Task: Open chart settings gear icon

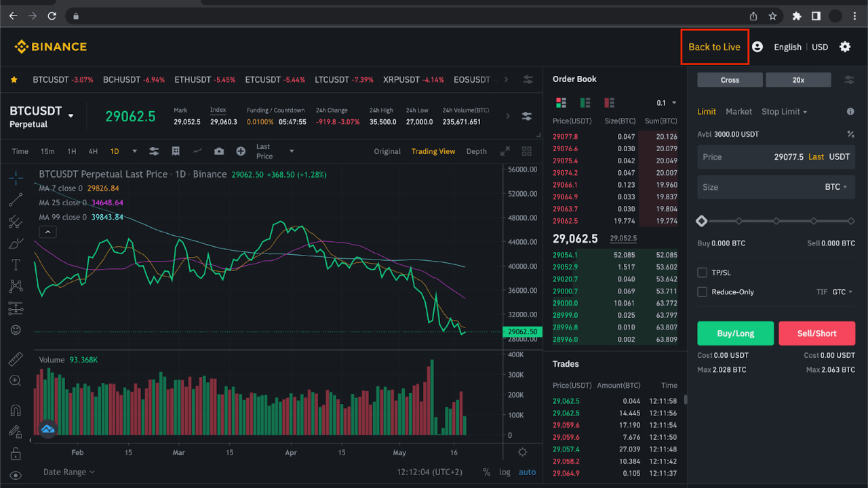Action: click(523, 452)
